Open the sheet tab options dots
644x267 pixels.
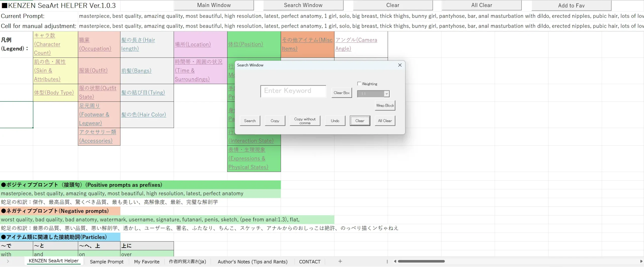[387, 261]
